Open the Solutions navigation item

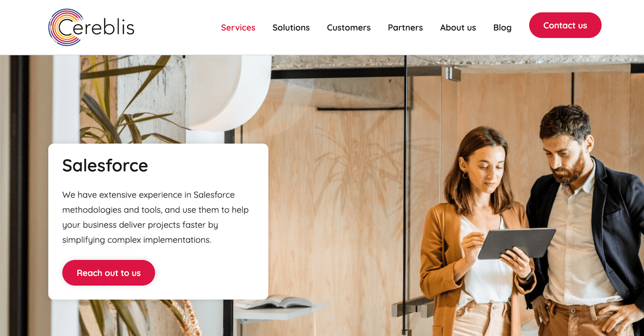point(291,27)
